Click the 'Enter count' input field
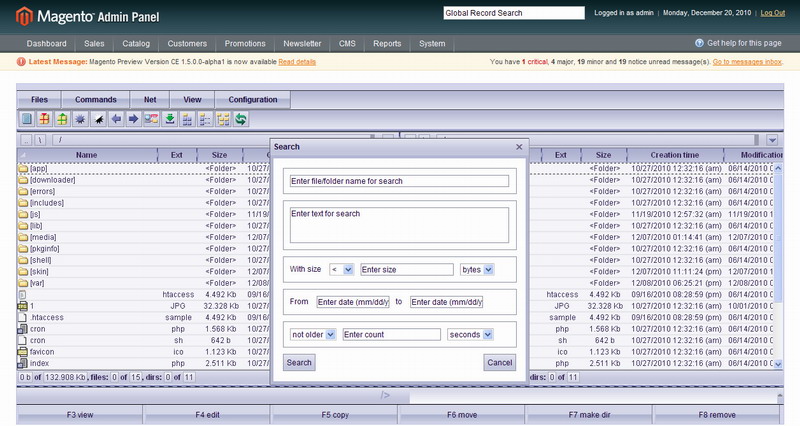This screenshot has height=426, width=800. click(391, 335)
